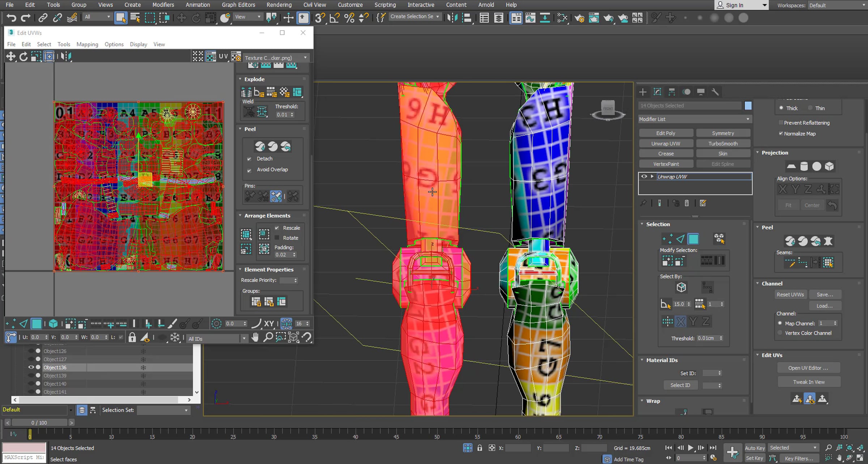Select Polygon sub-object mode in Selection rollout
The width and height of the screenshot is (868, 464).
(693, 239)
